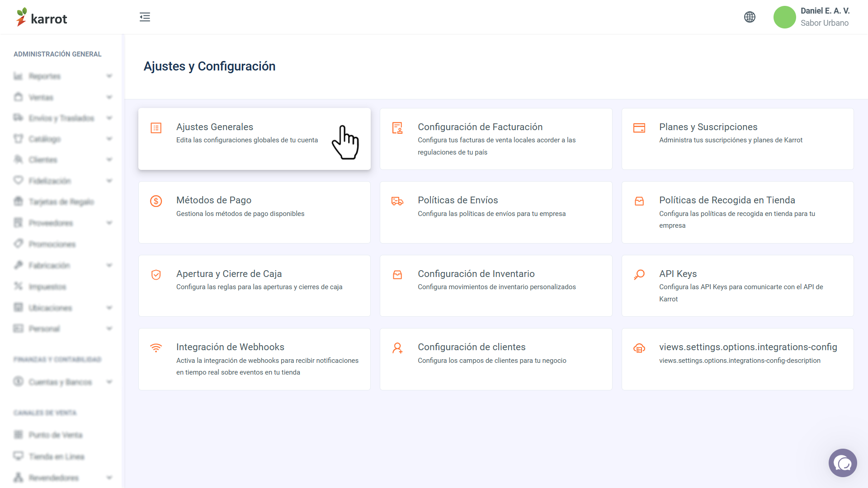The height and width of the screenshot is (488, 868).
Task: Click the Planes y Suscripciones card icon
Action: click(639, 128)
